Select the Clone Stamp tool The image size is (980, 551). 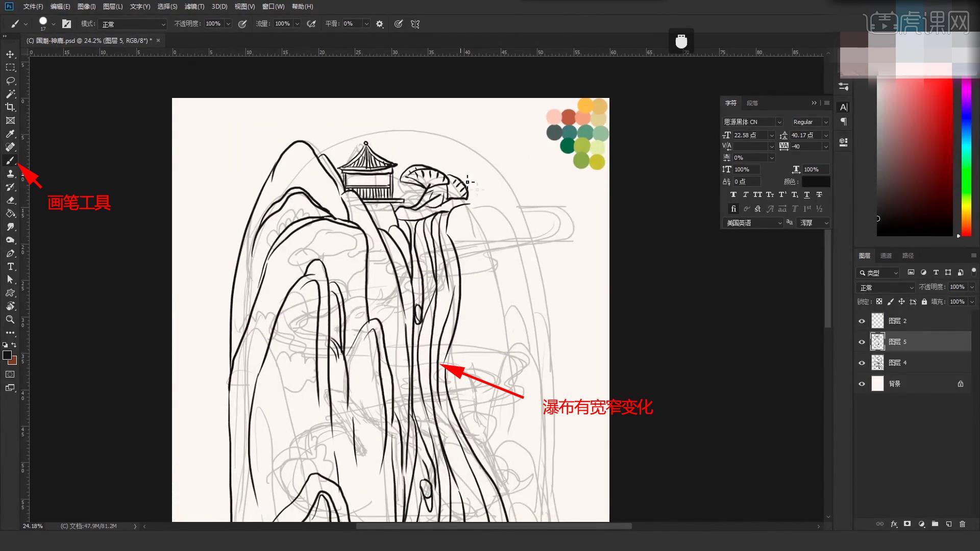(10, 173)
